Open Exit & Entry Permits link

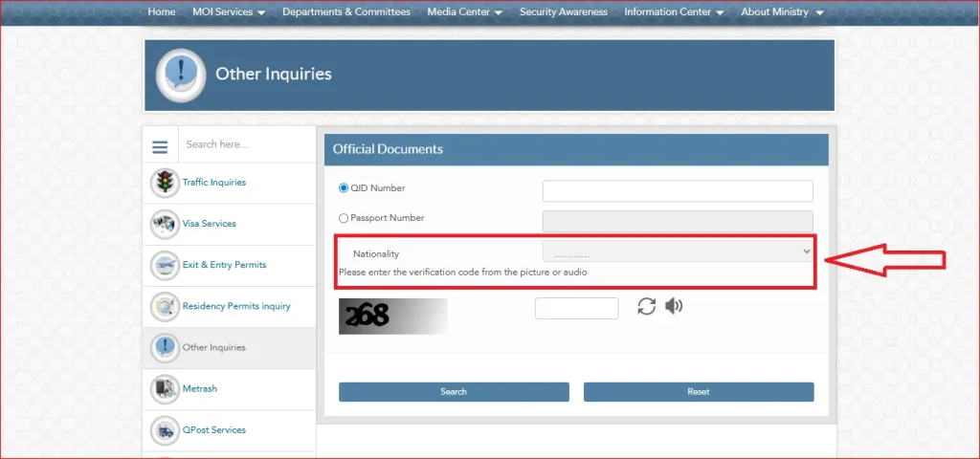pos(224,265)
